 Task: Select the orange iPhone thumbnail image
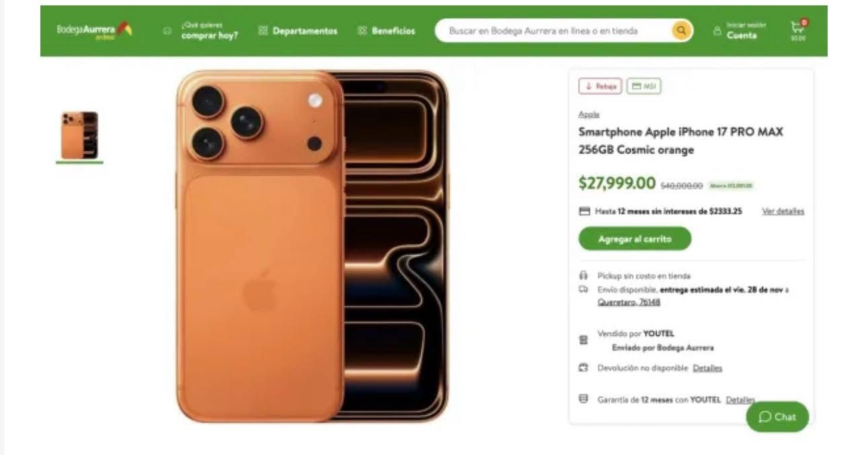pyautogui.click(x=80, y=136)
